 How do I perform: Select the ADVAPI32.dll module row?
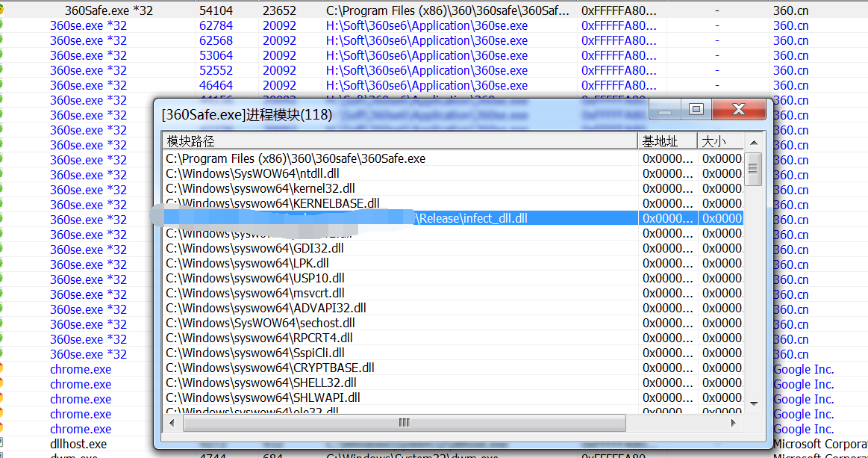point(453,309)
